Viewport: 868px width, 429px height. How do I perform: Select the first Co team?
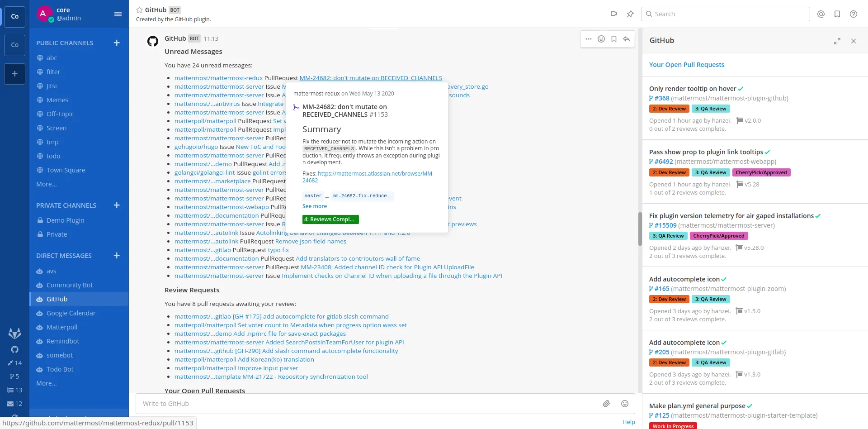(14, 16)
